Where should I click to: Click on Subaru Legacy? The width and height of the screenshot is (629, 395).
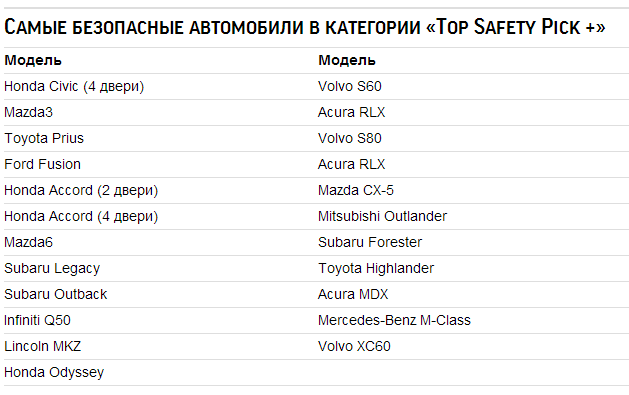click(x=52, y=268)
